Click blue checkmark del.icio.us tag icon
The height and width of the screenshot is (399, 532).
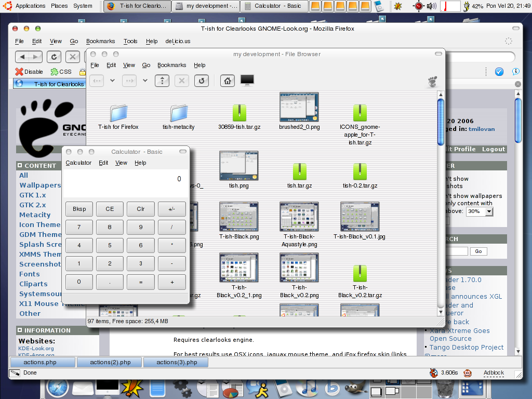pyautogui.click(x=499, y=72)
